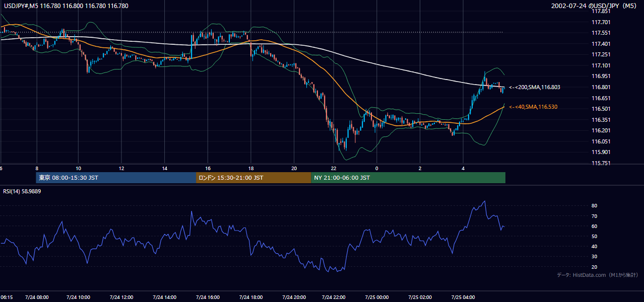This screenshot has height=302, width=644.
Task: Click the bottom time label 7/24 22:00
Action: pyautogui.click(x=334, y=297)
